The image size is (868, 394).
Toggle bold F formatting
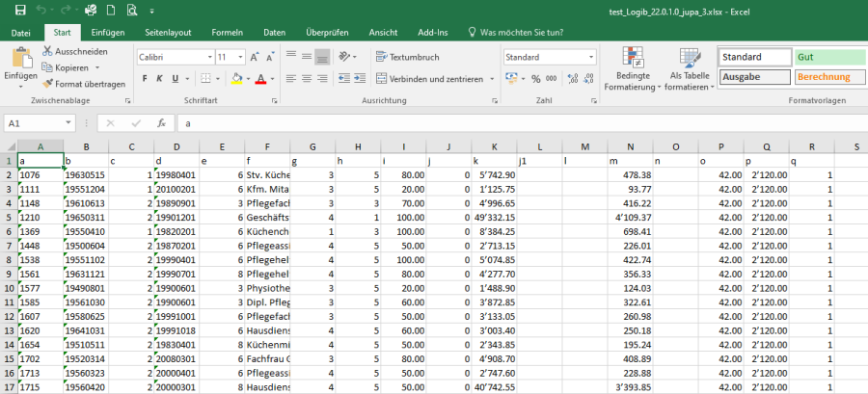pyautogui.click(x=145, y=78)
